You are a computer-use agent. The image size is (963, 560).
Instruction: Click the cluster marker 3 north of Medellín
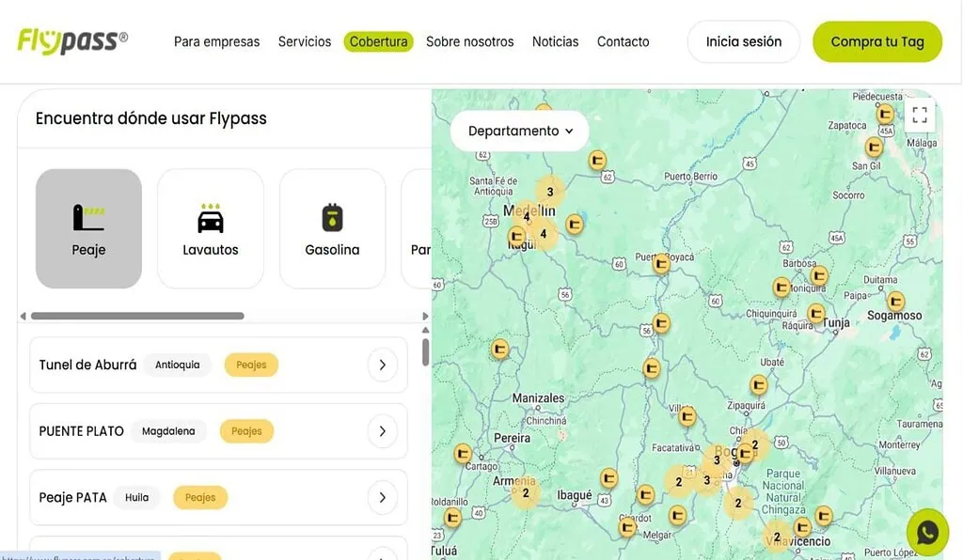(549, 192)
